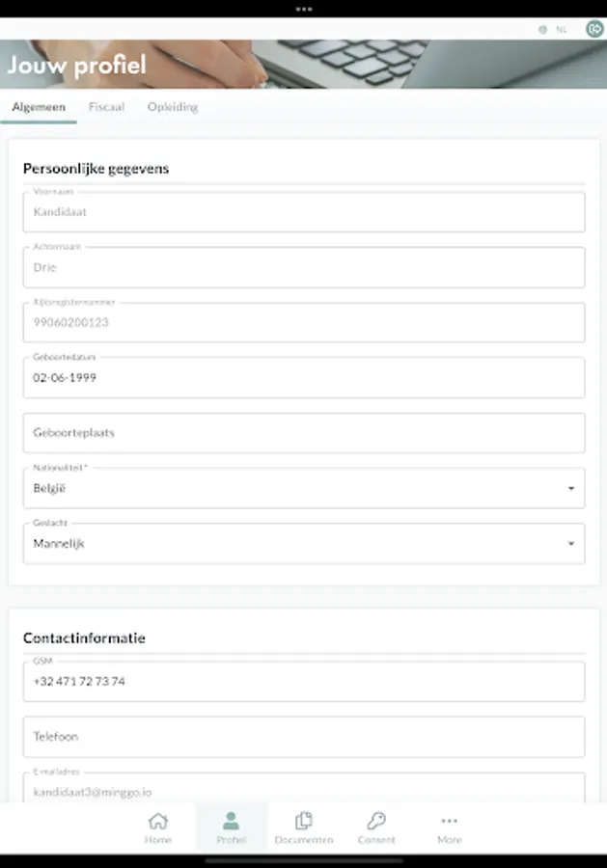
Task: Go to Home in bottom navigation
Action: [x=158, y=827]
